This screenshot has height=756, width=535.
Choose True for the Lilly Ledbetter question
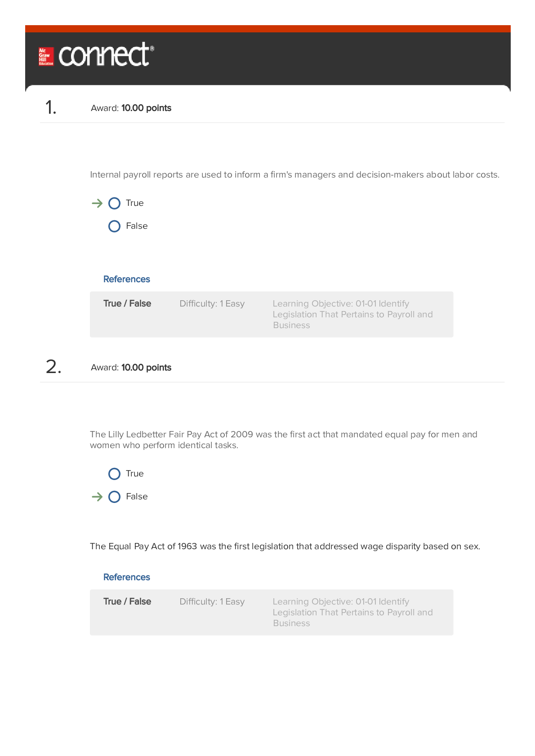tap(114, 474)
